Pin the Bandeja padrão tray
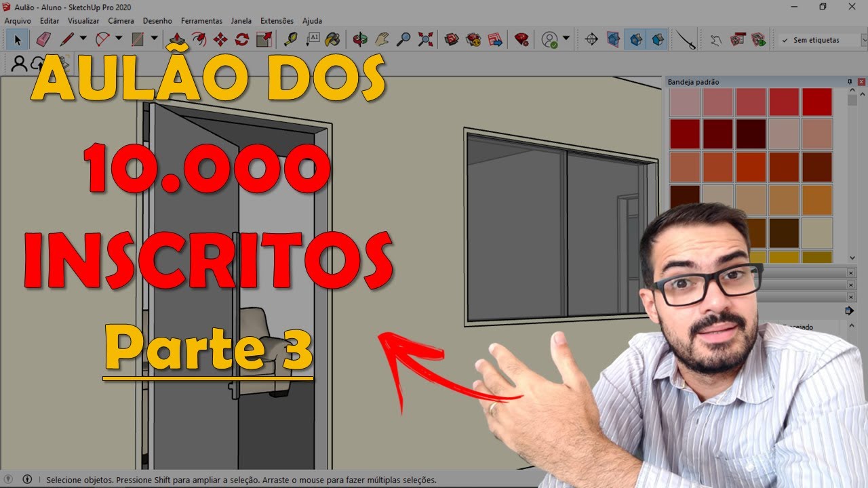This screenshot has width=868, height=488. click(850, 81)
